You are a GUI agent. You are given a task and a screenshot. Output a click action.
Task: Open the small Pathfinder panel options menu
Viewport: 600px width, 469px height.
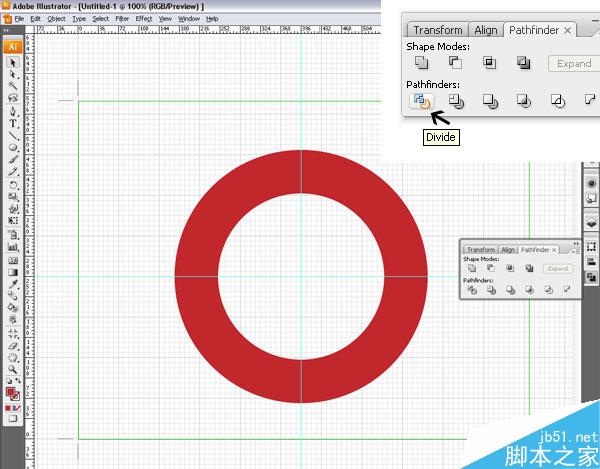click(575, 251)
